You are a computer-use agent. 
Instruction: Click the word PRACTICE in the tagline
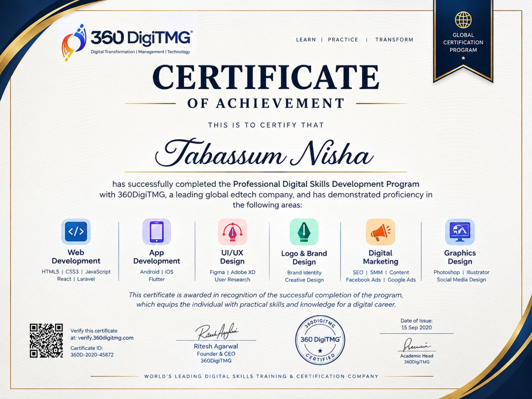coord(343,39)
